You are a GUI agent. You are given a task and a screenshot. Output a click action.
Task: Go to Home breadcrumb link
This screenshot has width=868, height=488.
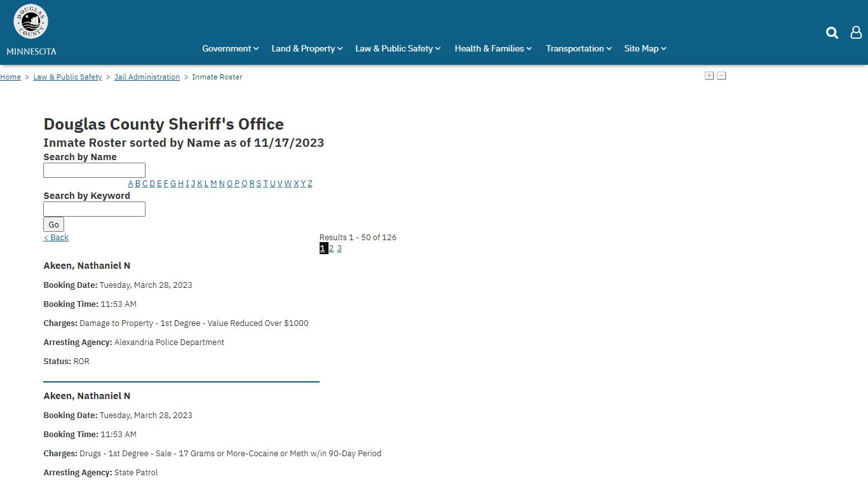[x=10, y=77]
